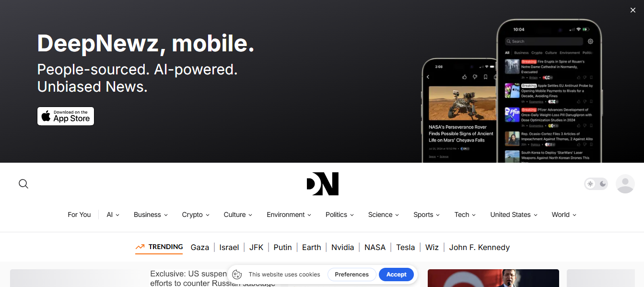
Task: Go to the For You tab
Action: tap(79, 215)
